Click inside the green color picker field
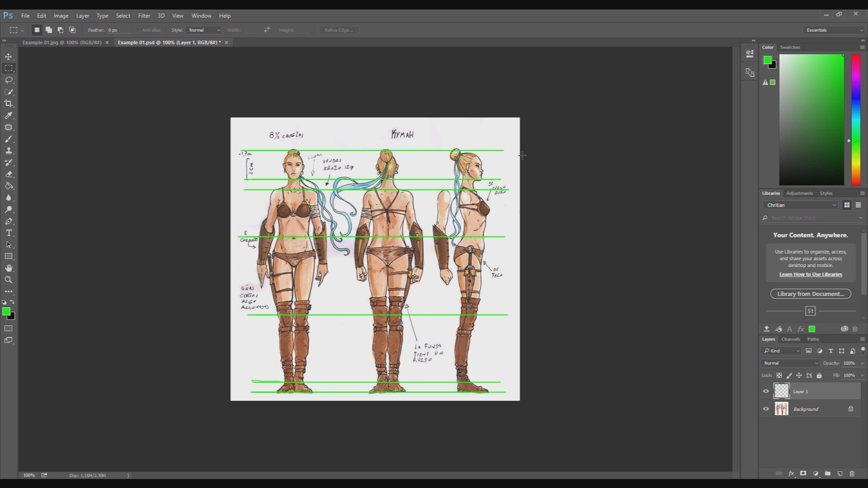 click(x=811, y=120)
